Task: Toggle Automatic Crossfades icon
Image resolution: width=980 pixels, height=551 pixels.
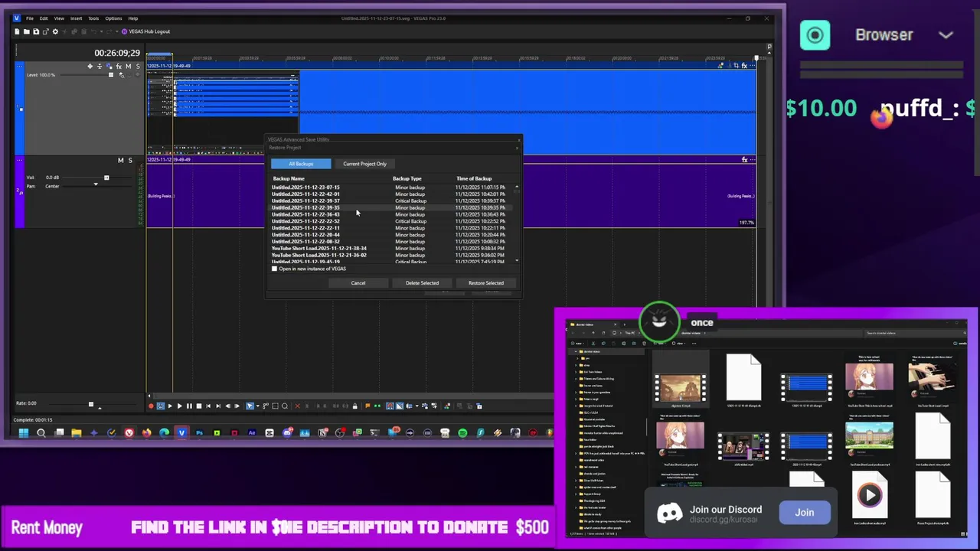Action: 400,406
